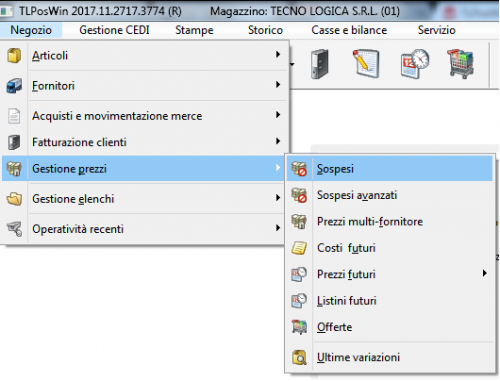Select Prezzi multi-fornitore
The width and height of the screenshot is (500, 381).
[390, 221]
